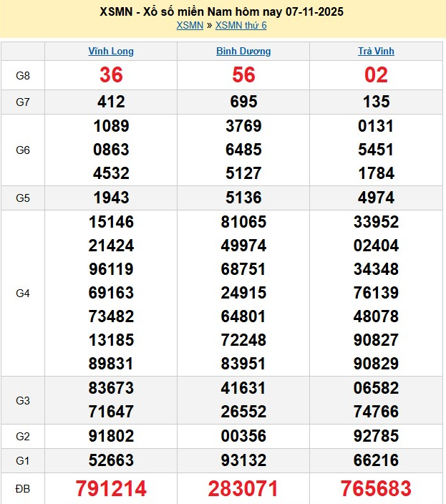Click the G7 result 135

376,102
